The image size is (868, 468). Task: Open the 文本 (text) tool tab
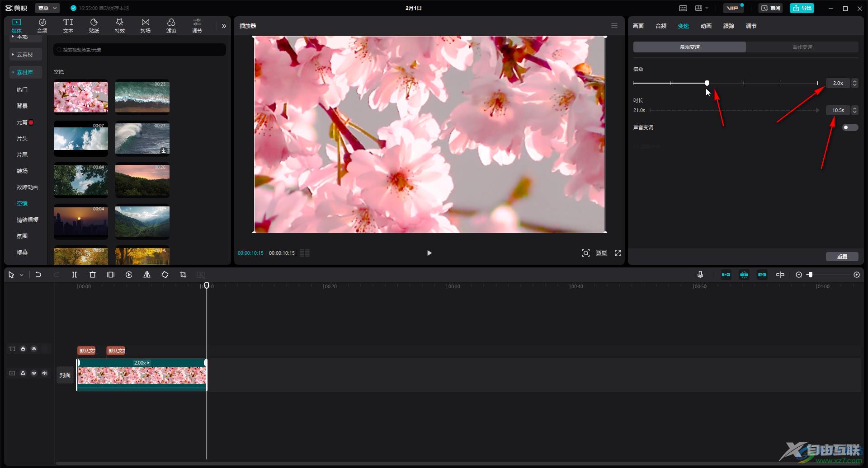tap(68, 26)
